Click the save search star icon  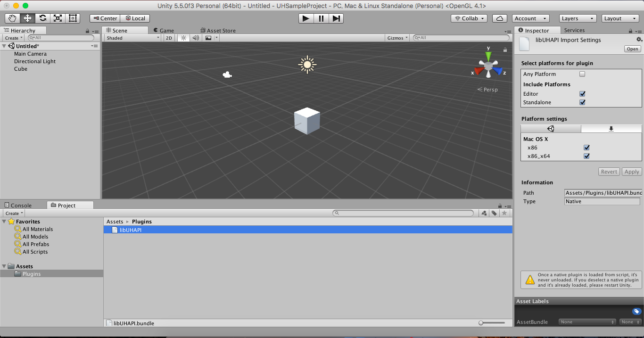[x=504, y=213]
